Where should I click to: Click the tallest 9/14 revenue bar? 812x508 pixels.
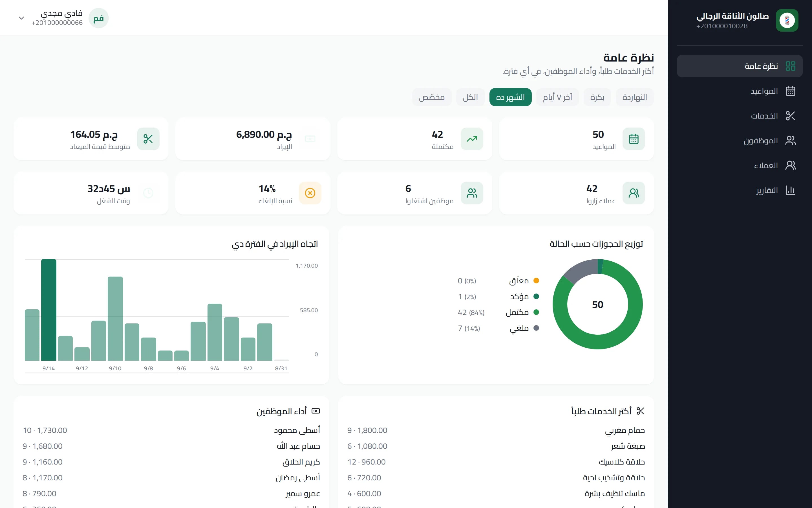pos(49,310)
